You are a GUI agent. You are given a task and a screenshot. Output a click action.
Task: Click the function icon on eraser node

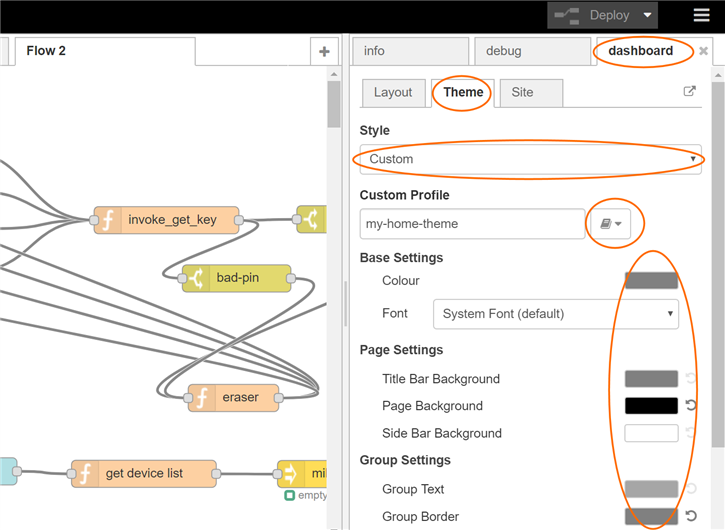click(202, 398)
